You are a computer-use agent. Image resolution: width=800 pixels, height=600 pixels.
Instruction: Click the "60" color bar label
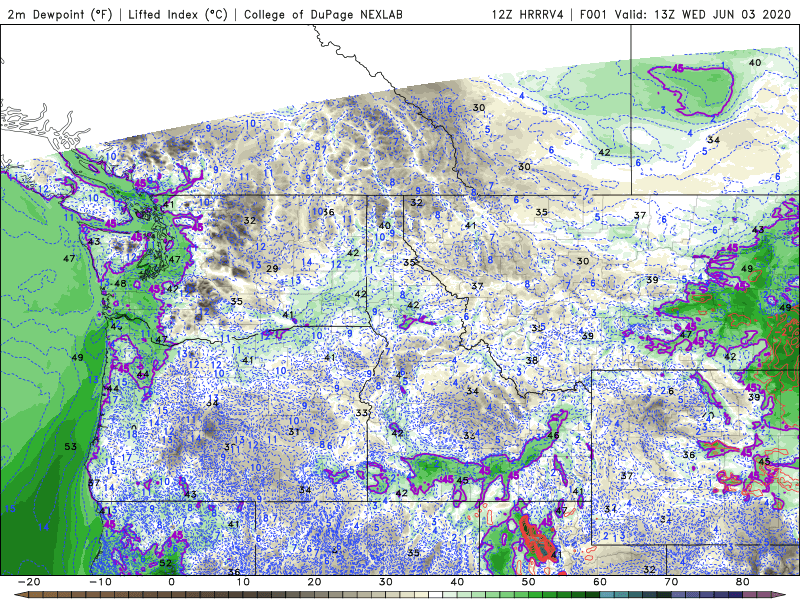[600, 582]
